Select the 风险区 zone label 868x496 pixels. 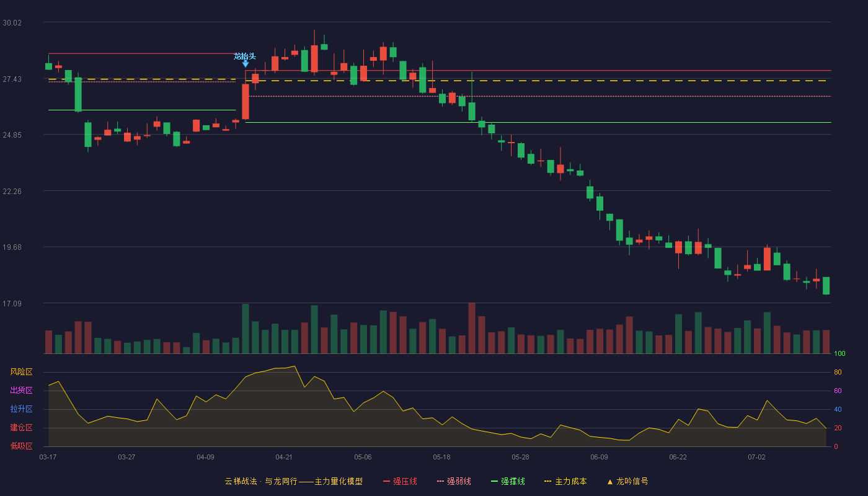coord(21,372)
